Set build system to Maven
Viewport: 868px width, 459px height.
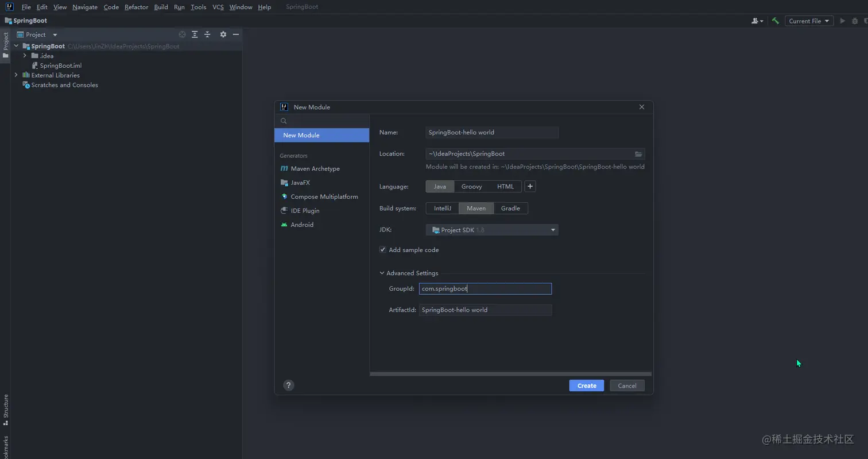476,208
